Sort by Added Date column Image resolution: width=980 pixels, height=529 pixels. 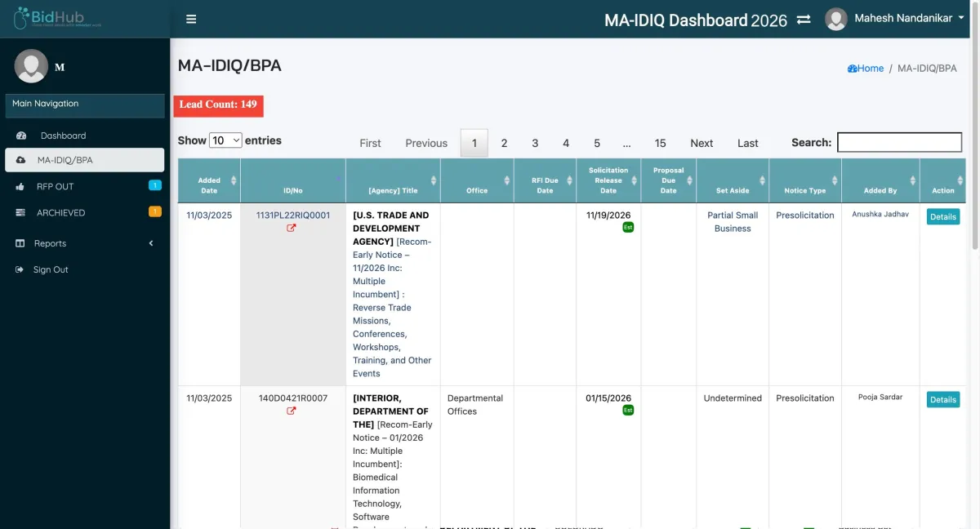point(209,180)
